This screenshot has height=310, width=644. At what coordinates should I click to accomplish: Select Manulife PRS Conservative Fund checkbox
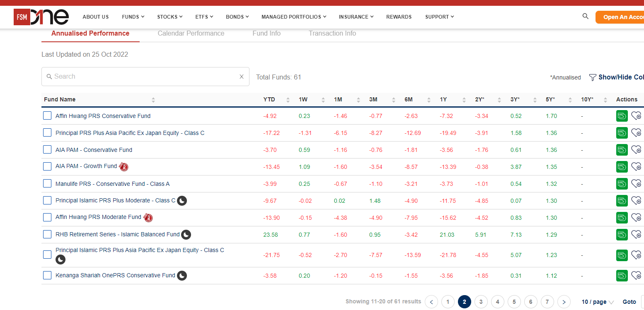(x=47, y=184)
